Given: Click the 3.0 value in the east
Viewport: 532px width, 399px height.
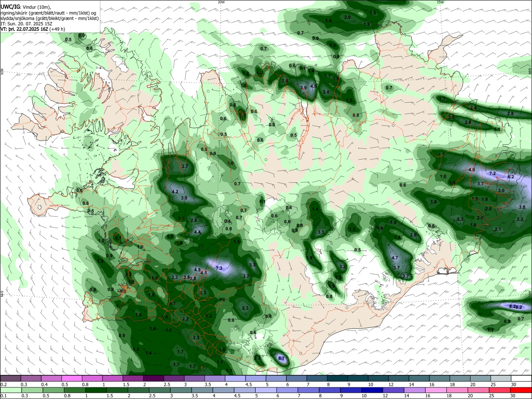Looking at the screenshot, I should pyautogui.click(x=501, y=190).
